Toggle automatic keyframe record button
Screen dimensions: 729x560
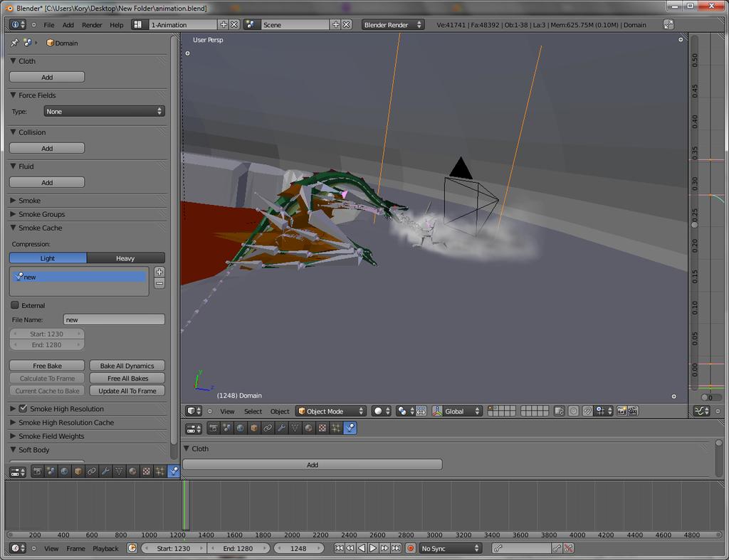[411, 549]
